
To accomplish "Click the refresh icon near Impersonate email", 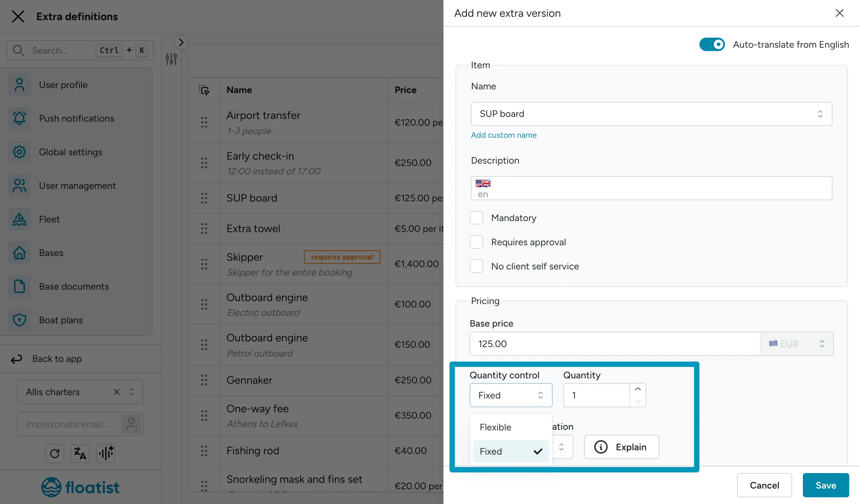I will 55,454.
